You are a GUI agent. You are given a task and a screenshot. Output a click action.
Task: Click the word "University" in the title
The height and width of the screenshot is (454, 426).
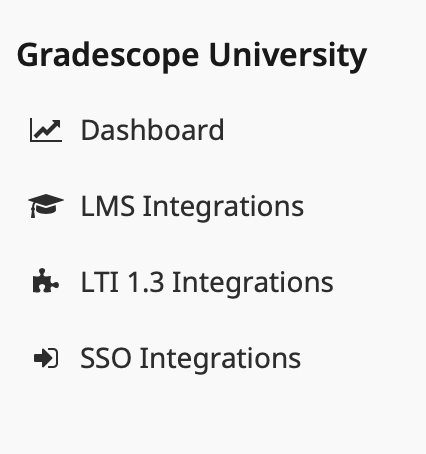(288, 56)
